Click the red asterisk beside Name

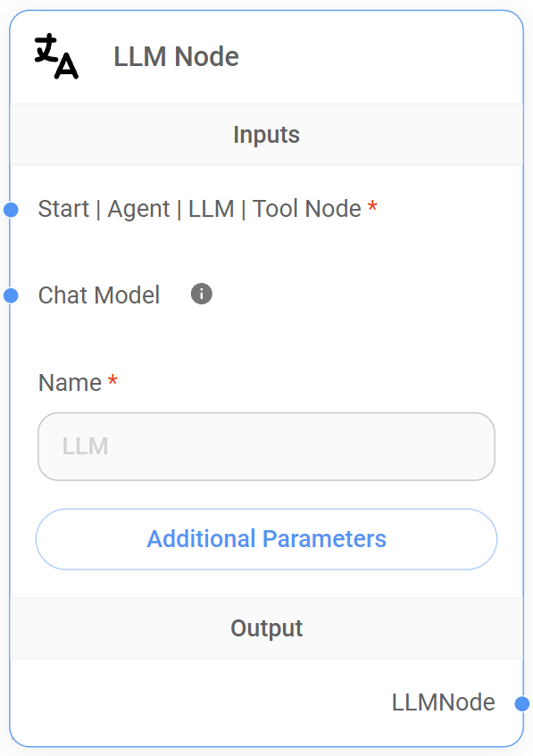[112, 380]
